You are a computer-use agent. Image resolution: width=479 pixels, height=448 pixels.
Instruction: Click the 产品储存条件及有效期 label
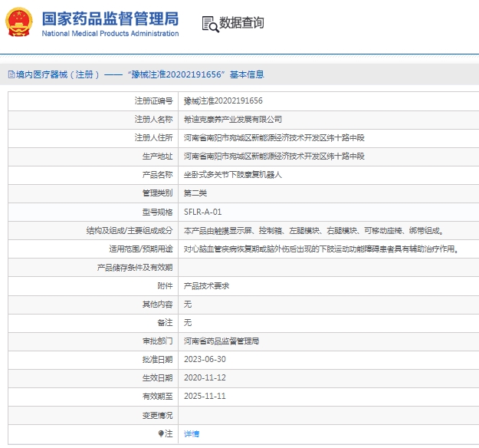(135, 268)
